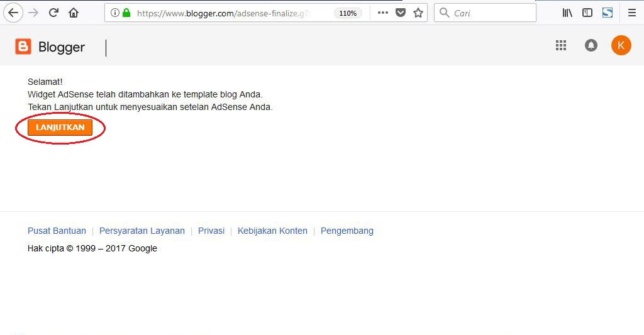This screenshot has width=644, height=335.
Task: Click the search magnifier icon
Action: [445, 13]
